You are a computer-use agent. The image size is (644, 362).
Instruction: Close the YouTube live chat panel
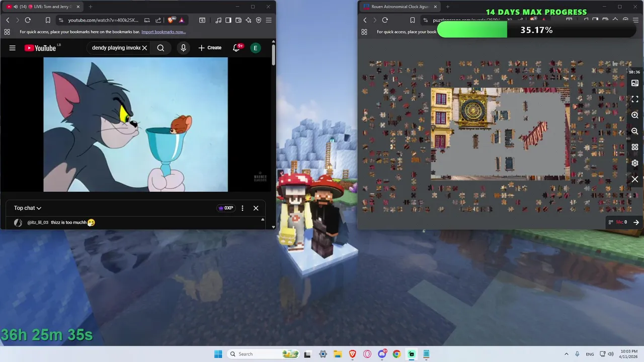(x=256, y=208)
